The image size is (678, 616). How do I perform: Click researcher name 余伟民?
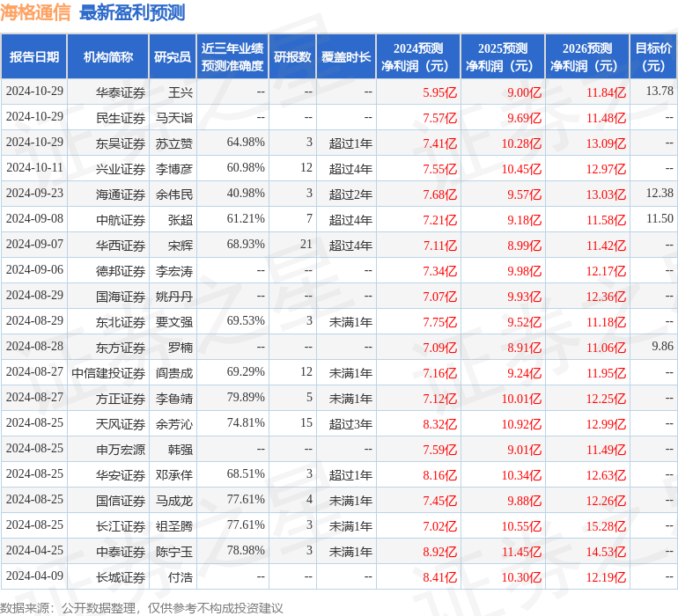coord(174,194)
